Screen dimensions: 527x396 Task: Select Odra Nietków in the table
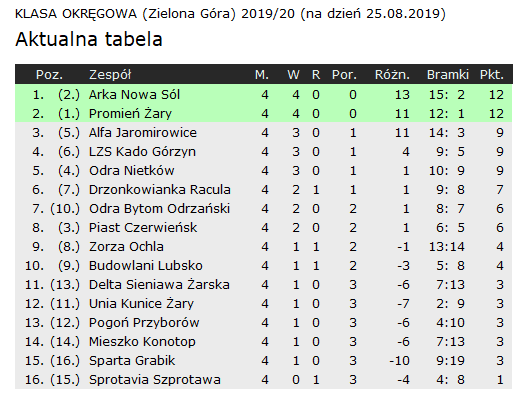132,171
